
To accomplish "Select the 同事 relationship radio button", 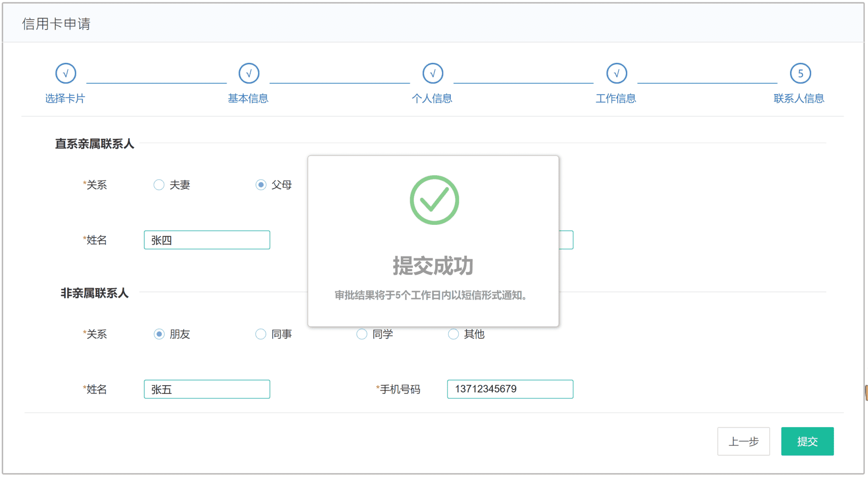I will 261,334.
